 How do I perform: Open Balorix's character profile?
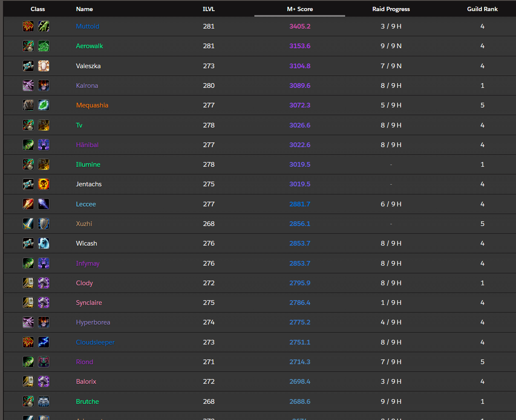point(86,382)
